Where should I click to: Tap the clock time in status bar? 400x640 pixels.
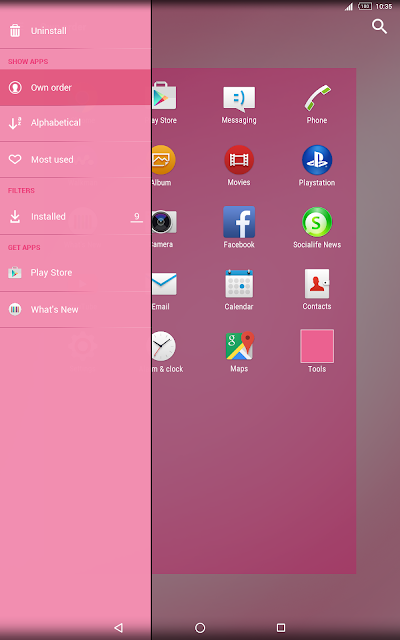383,6
